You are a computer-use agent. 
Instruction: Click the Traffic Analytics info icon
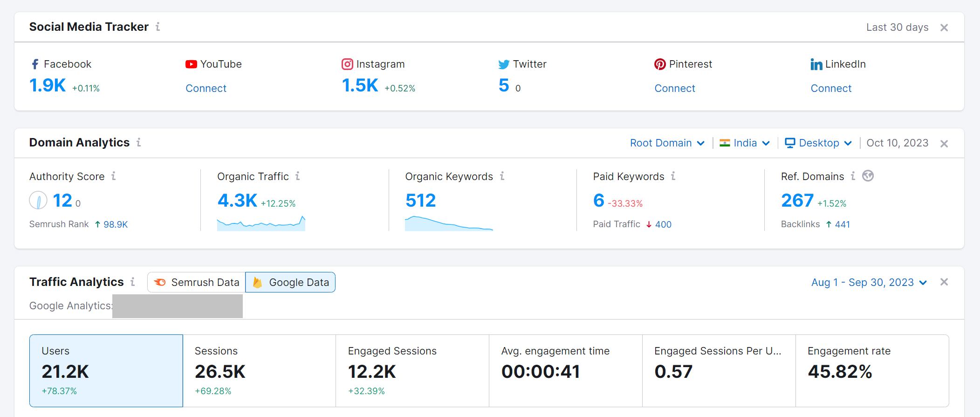(133, 282)
